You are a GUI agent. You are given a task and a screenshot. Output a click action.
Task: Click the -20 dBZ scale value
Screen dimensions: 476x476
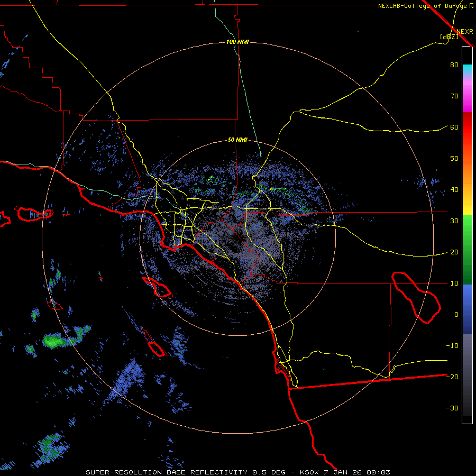452,377
